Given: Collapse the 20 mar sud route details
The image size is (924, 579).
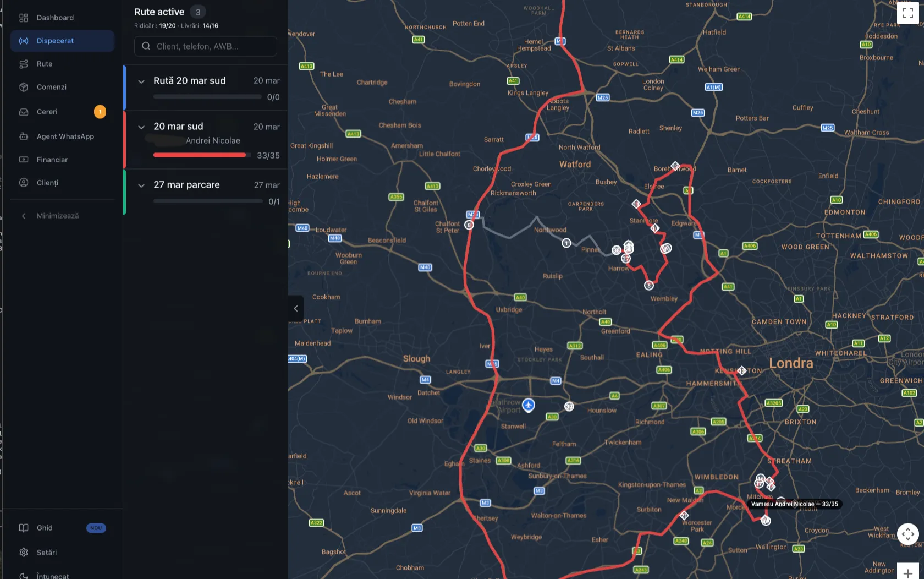Looking at the screenshot, I should tap(141, 127).
